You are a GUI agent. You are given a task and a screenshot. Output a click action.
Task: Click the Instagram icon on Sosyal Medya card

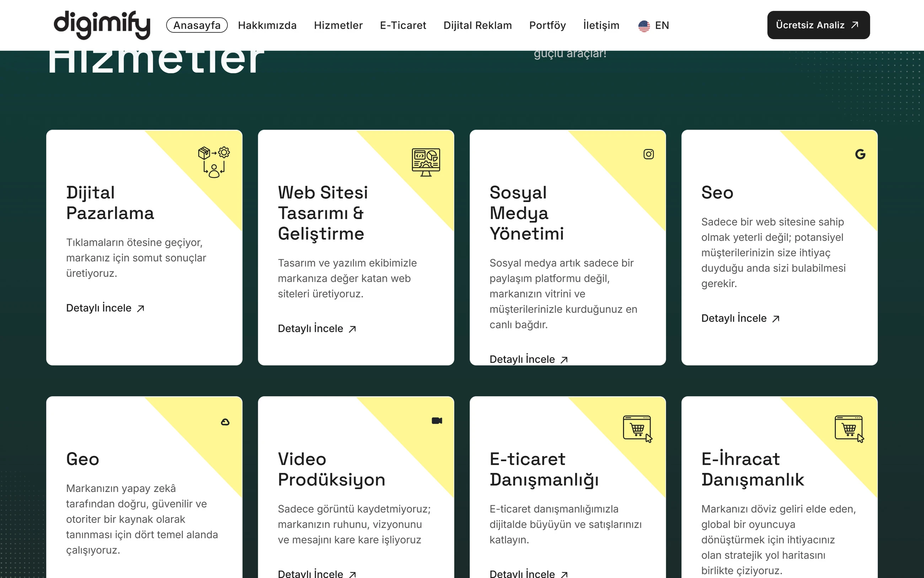(x=648, y=154)
